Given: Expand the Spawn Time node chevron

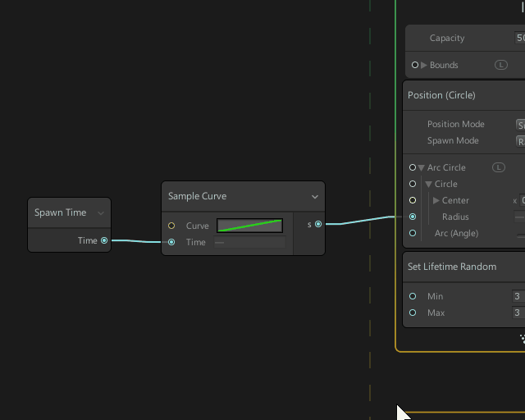Looking at the screenshot, I should click(x=101, y=213).
